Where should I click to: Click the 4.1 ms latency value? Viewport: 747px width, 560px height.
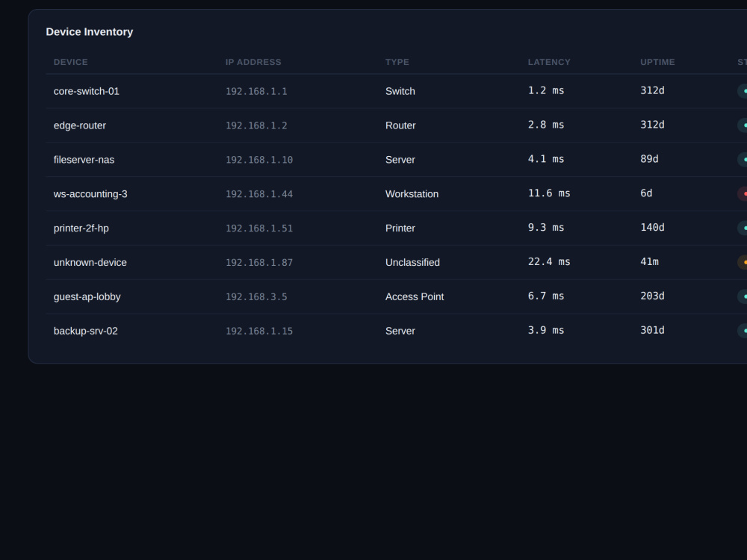546,159
